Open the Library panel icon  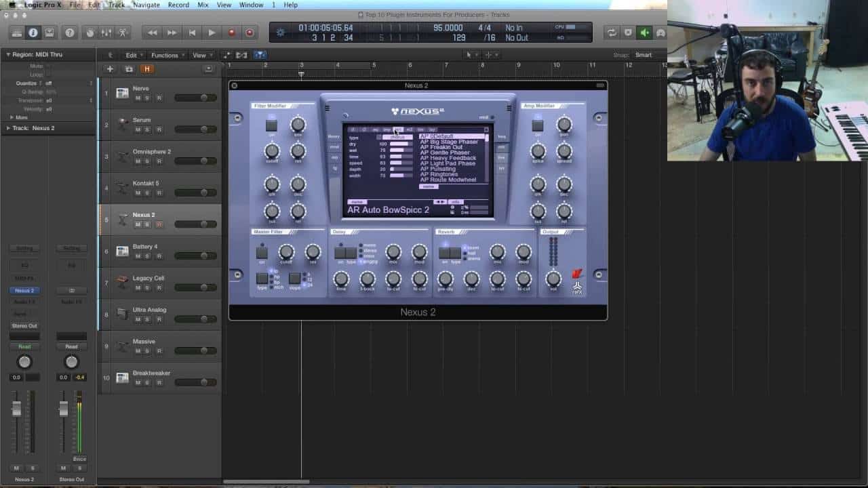click(17, 33)
